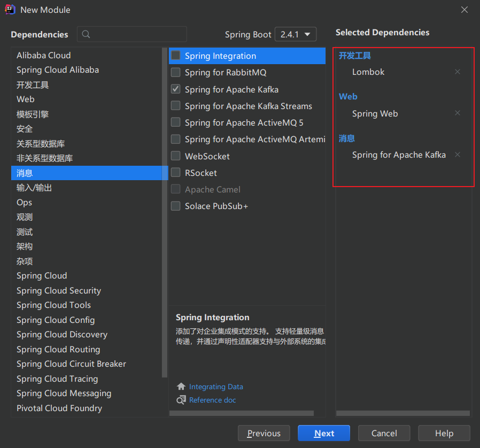The image size is (480, 448).
Task: Select the 开发工具 category in the list
Action: 87,85
